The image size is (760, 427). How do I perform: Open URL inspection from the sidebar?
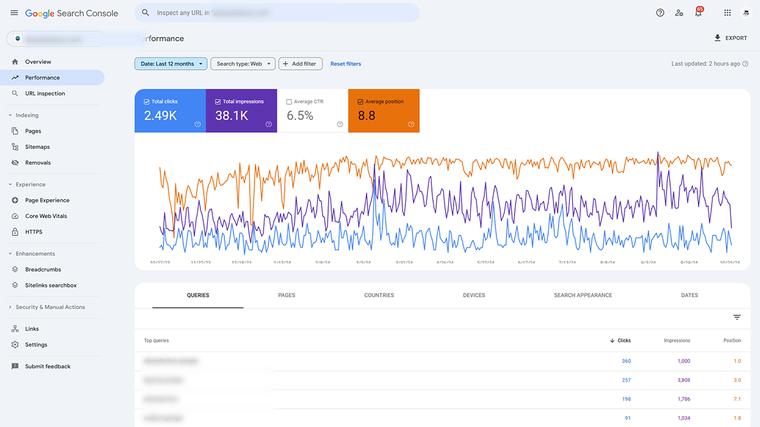click(x=44, y=93)
